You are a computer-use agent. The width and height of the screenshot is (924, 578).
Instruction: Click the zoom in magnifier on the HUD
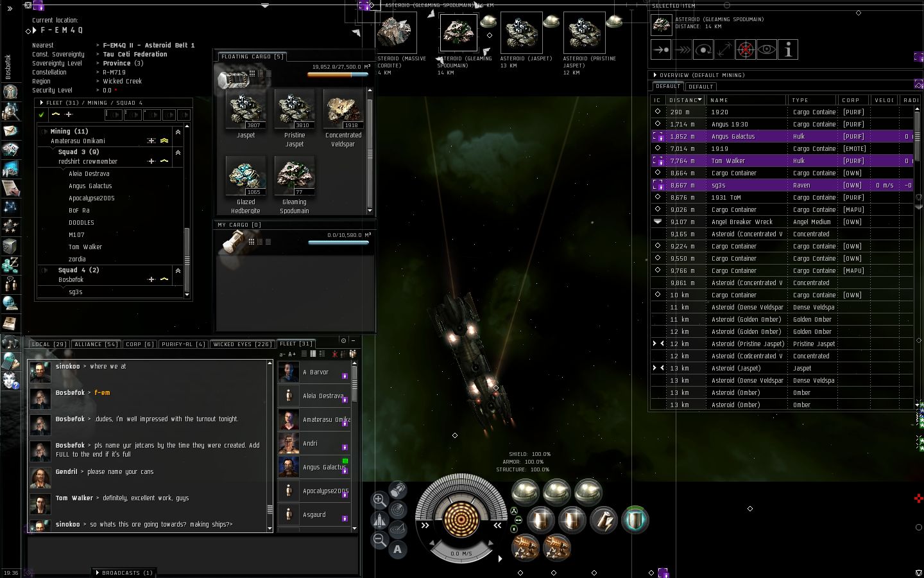pyautogui.click(x=379, y=500)
